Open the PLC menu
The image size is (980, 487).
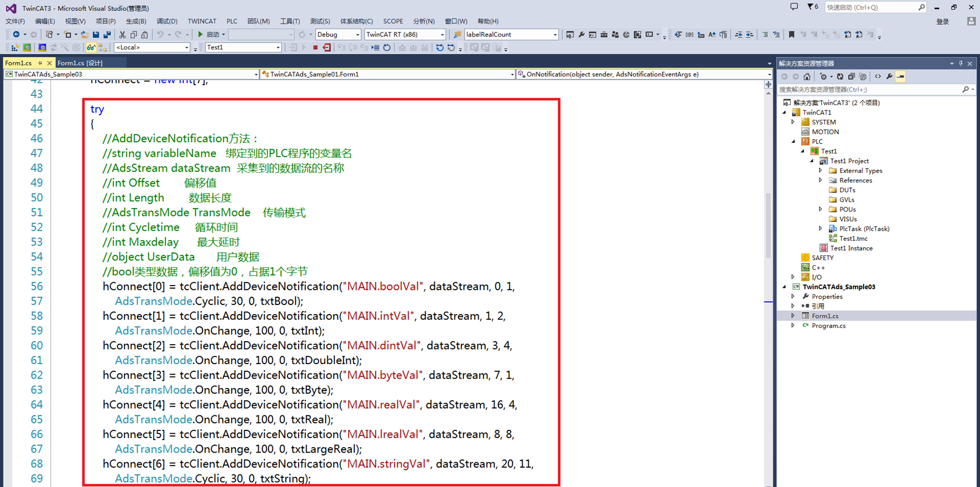pos(232,22)
